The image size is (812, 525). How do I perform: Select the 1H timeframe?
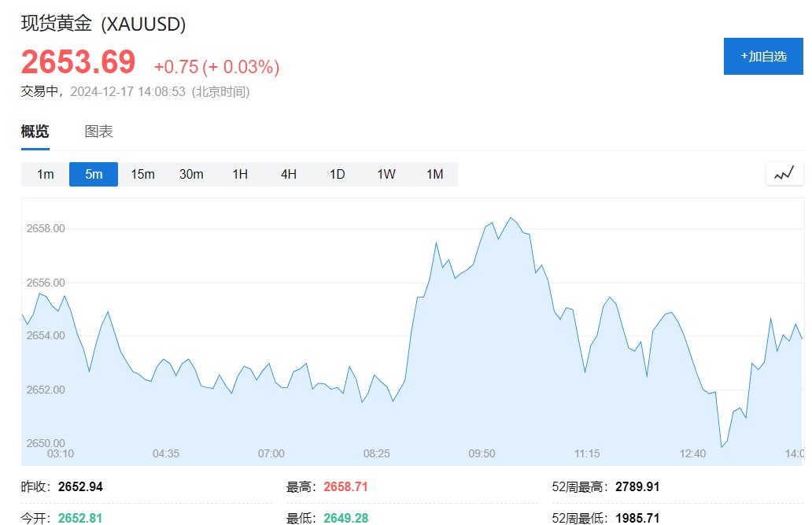click(x=240, y=174)
